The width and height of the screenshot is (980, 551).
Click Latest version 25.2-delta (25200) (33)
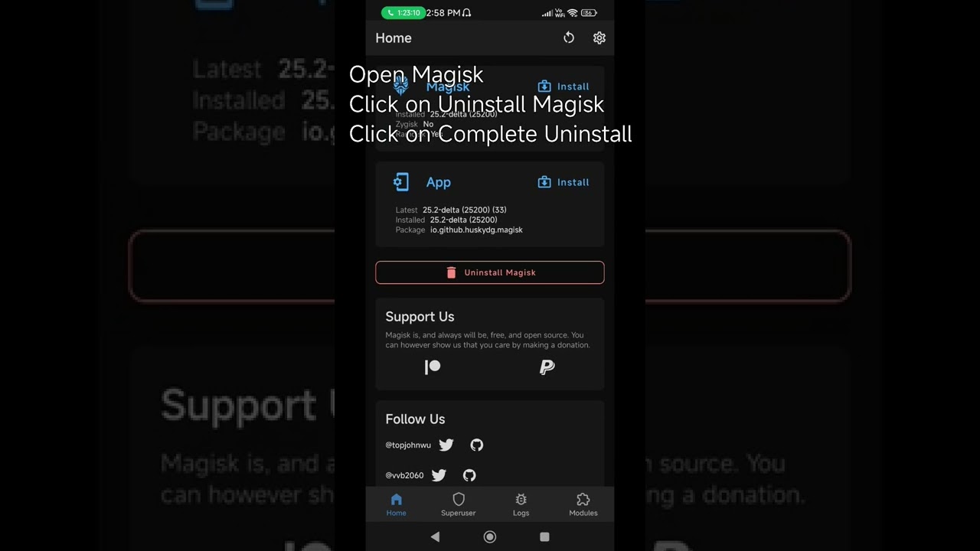(464, 210)
